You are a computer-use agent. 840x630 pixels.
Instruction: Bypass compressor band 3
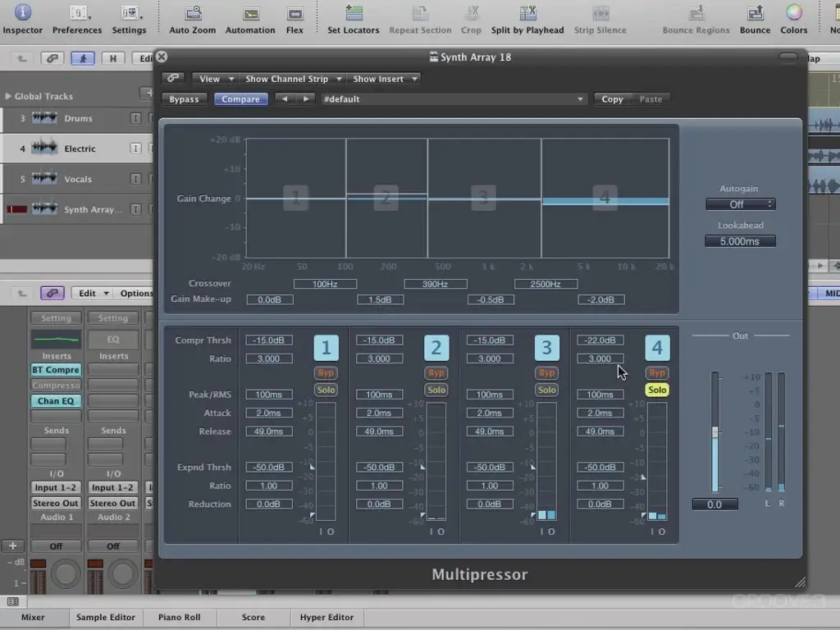pyautogui.click(x=546, y=373)
